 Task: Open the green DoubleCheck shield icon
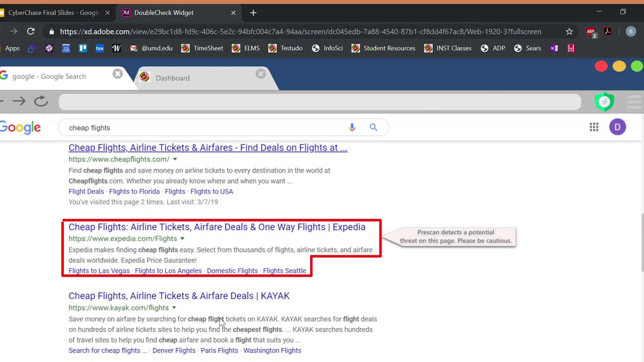click(x=604, y=102)
